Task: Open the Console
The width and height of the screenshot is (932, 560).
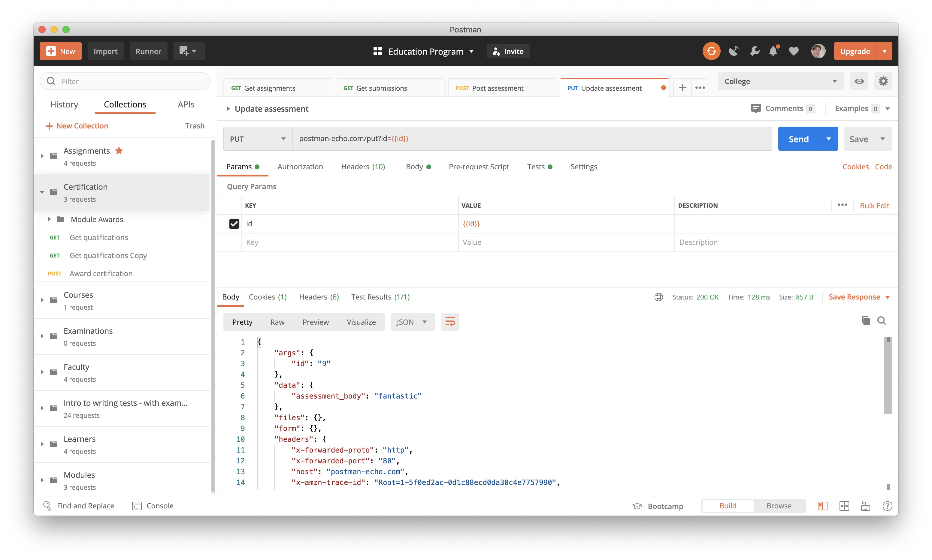Action: (153, 506)
